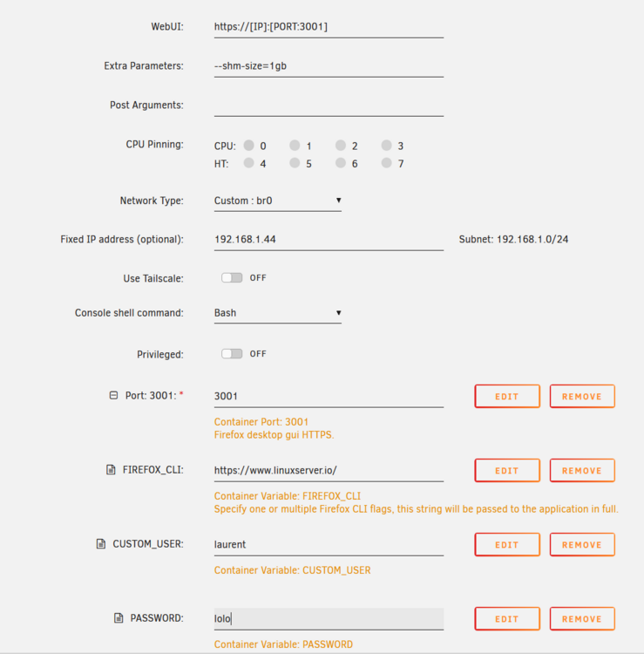
Task: Click the port icon beside Port: 3001
Action: click(113, 395)
